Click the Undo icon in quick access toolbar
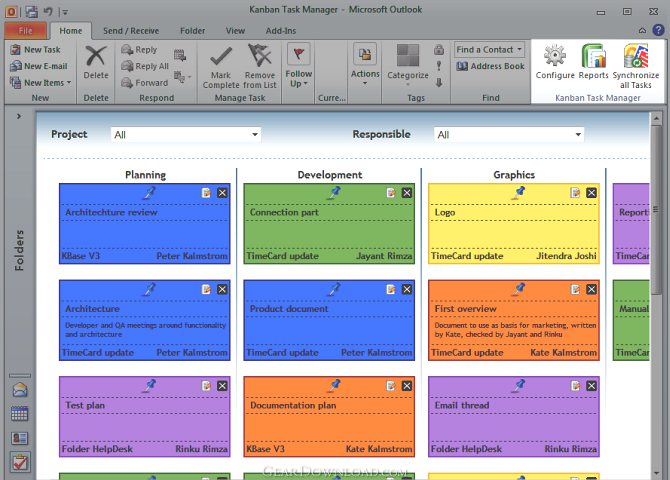670x480 pixels. [48, 12]
